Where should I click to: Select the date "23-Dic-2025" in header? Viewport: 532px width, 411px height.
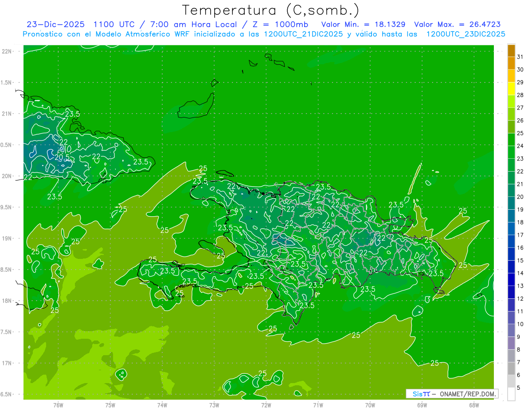55,24
